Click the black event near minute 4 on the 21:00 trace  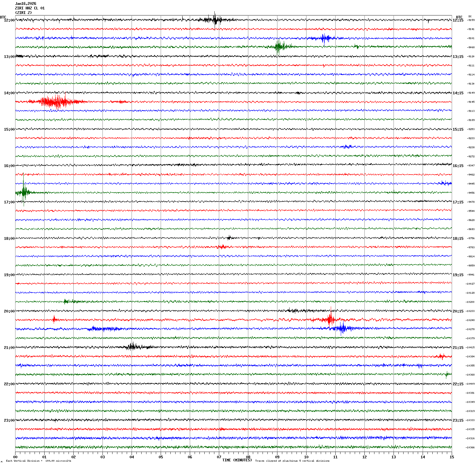coord(132,347)
